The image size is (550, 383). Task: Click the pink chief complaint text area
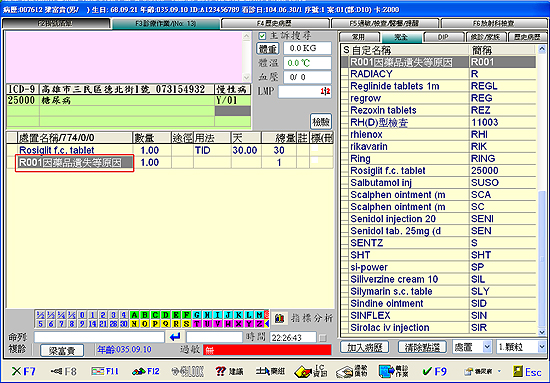click(x=124, y=57)
